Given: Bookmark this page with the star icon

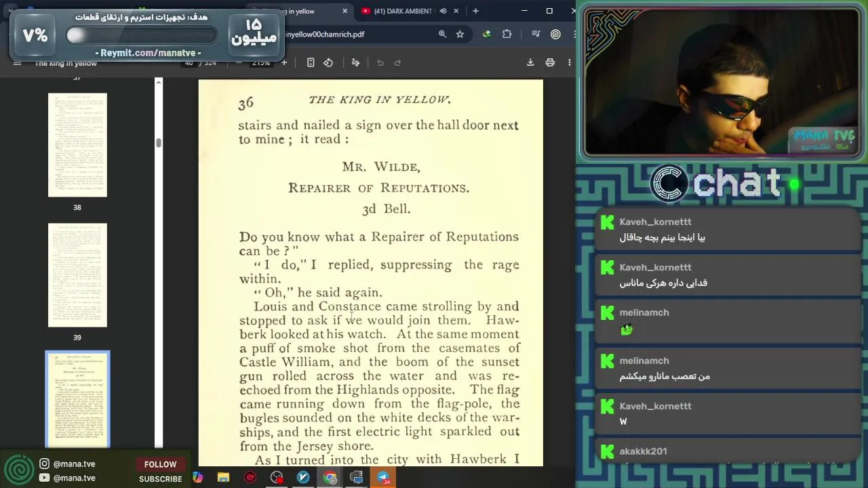Looking at the screenshot, I should [460, 34].
